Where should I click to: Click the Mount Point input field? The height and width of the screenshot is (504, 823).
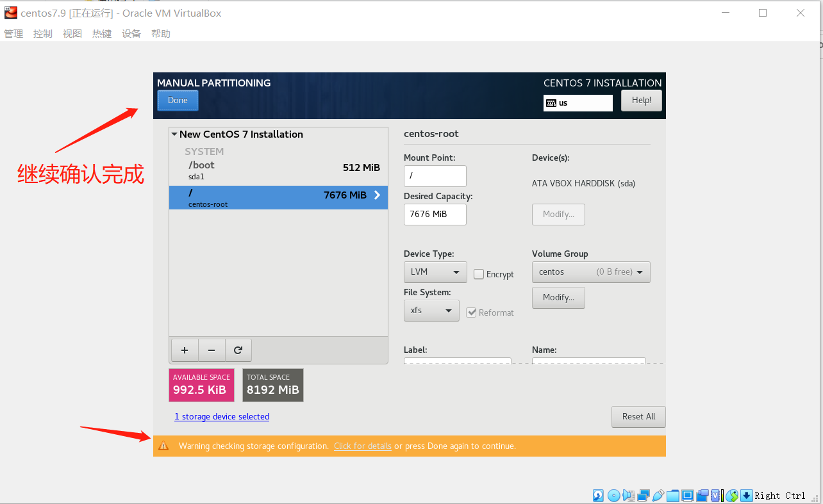click(x=435, y=176)
